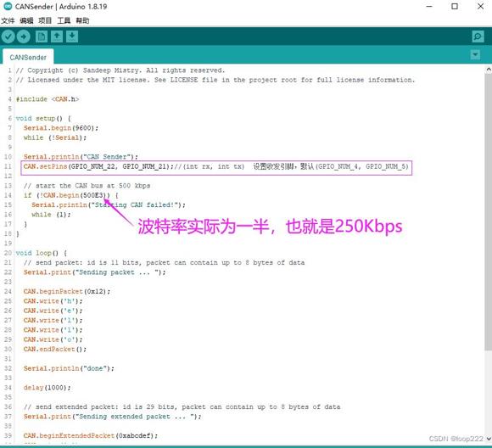Click 'Serial.println("CAN Sender");' line

[x=81, y=157]
